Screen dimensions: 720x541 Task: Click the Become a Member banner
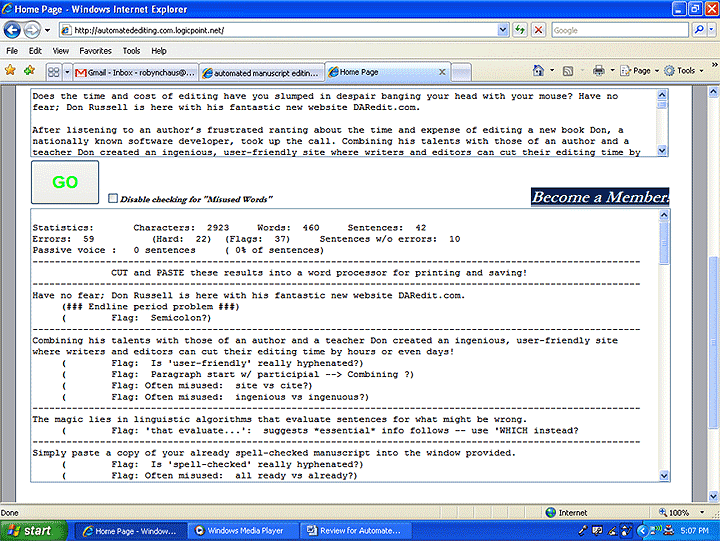[600, 197]
